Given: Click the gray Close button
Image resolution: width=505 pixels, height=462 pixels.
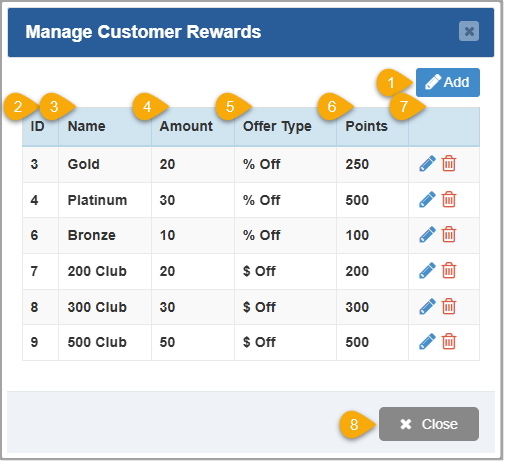Looking at the screenshot, I should pyautogui.click(x=429, y=424).
